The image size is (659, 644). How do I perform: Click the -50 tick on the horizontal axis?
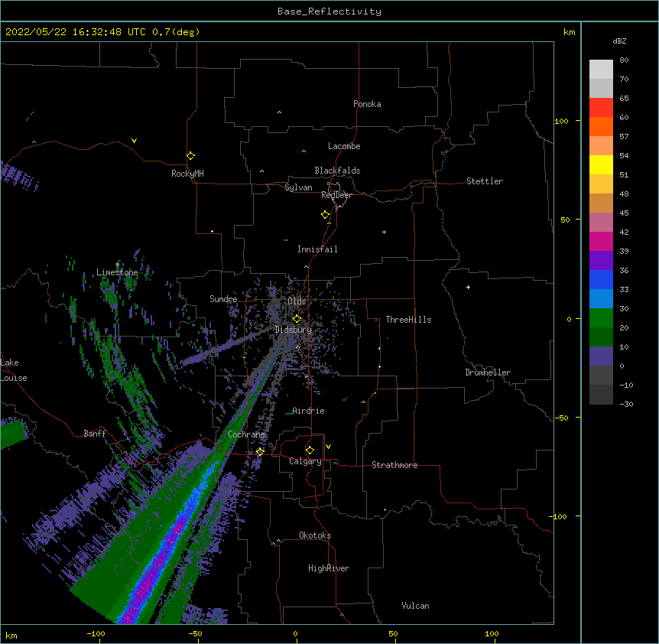tap(195, 633)
